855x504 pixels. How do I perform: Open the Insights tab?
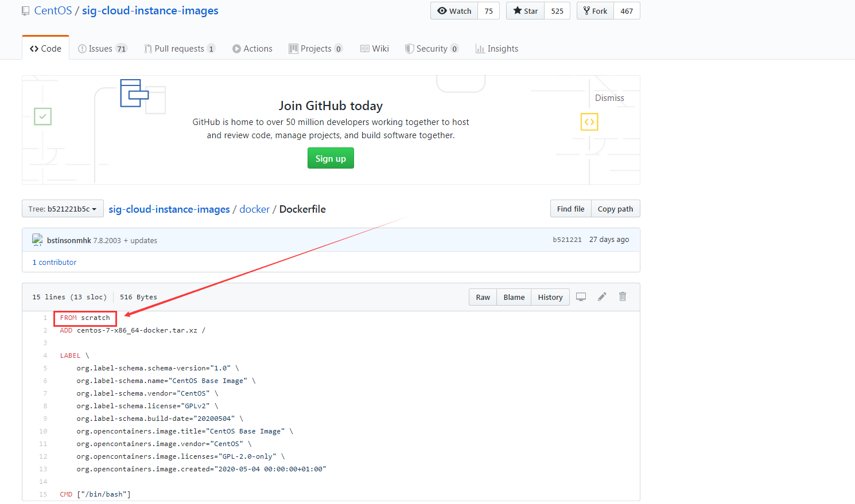[x=497, y=49]
